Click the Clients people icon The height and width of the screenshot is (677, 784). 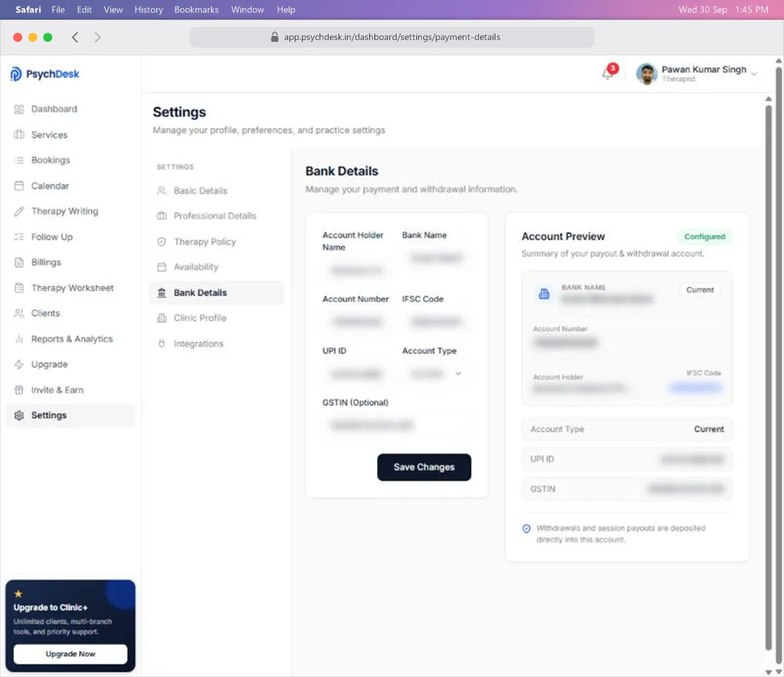click(19, 313)
